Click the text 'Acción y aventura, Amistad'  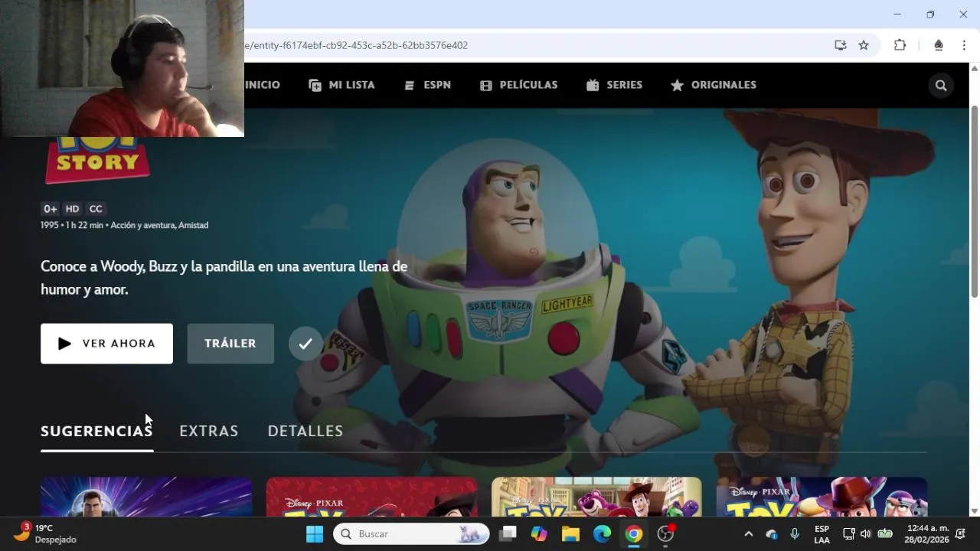pos(159,225)
